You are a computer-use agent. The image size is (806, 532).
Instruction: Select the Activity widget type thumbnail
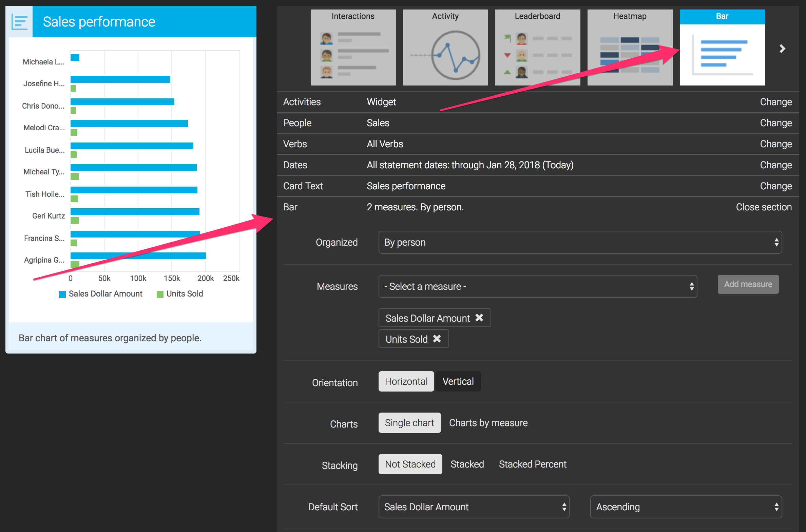point(445,47)
